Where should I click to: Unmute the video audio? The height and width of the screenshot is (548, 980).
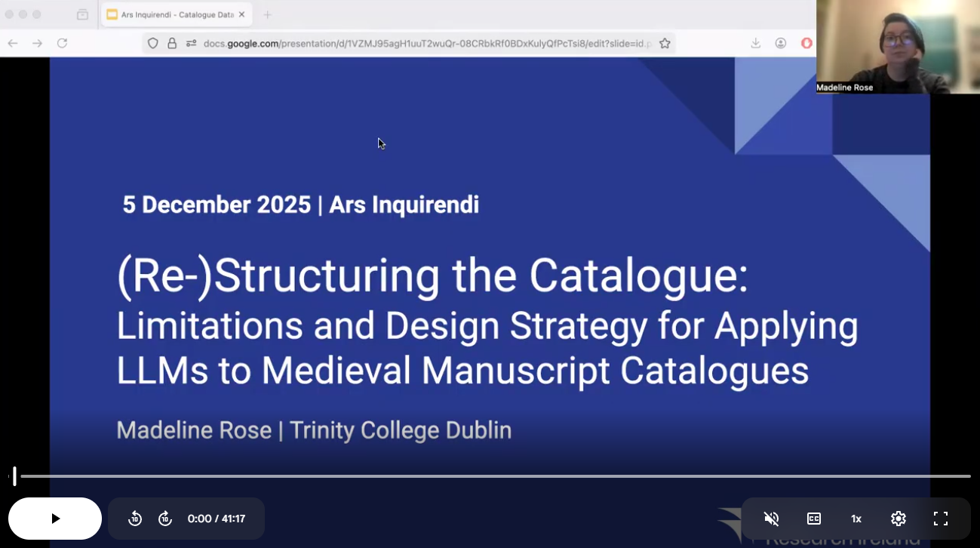pyautogui.click(x=771, y=519)
